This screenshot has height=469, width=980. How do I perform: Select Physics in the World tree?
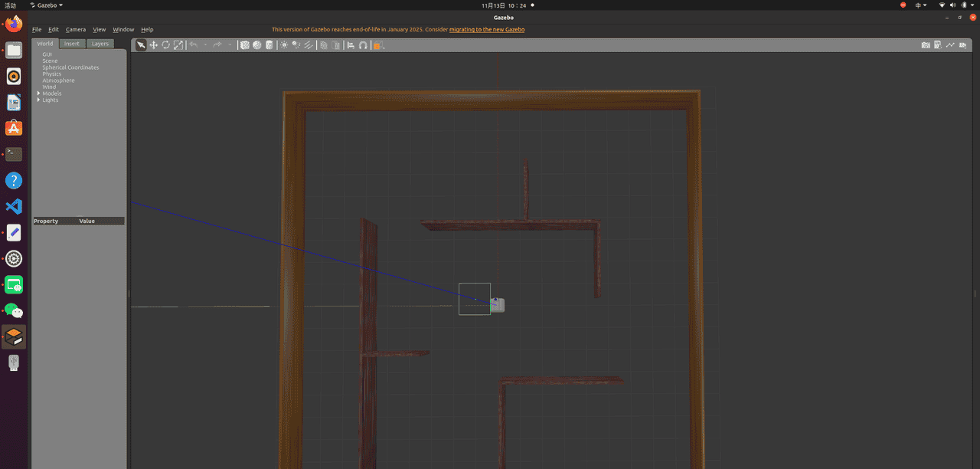(51, 74)
